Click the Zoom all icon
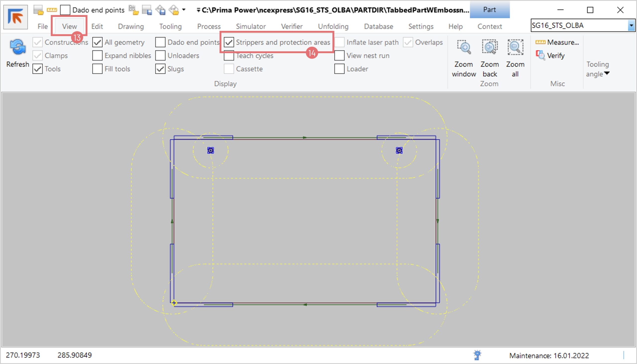The image size is (637, 364). point(515,47)
